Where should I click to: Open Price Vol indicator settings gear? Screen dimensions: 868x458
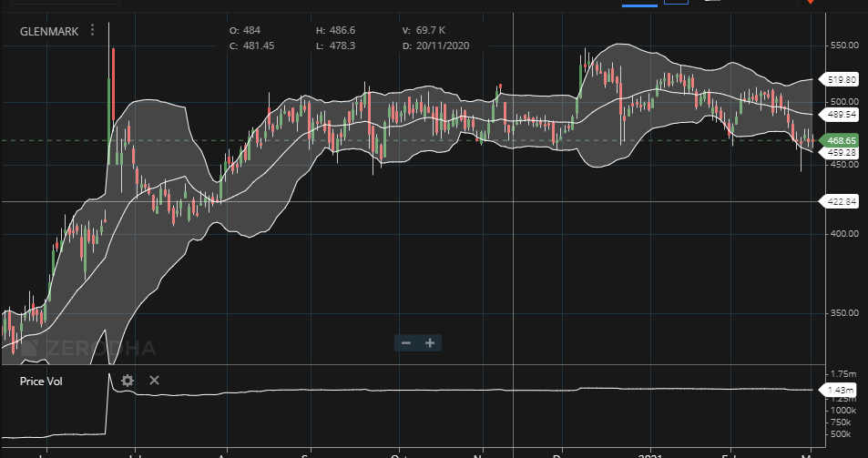pos(128,381)
